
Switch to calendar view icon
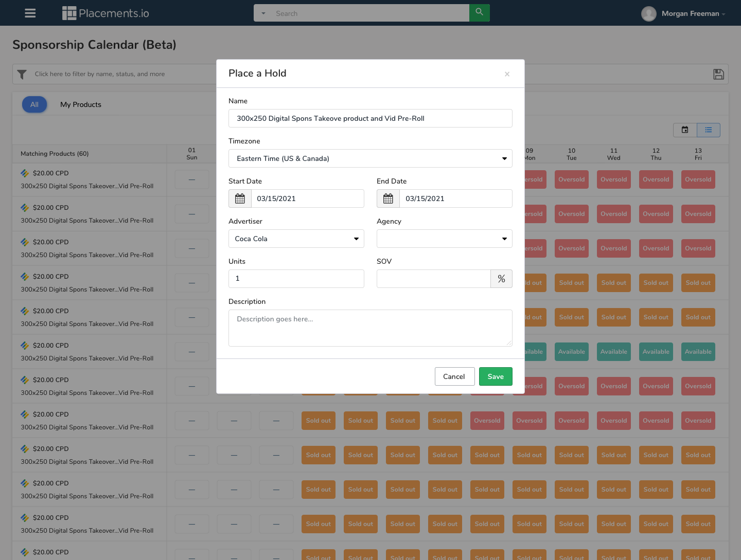click(x=685, y=130)
